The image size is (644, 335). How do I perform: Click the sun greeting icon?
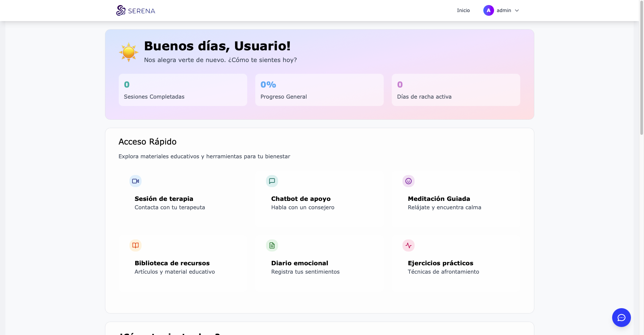click(128, 52)
